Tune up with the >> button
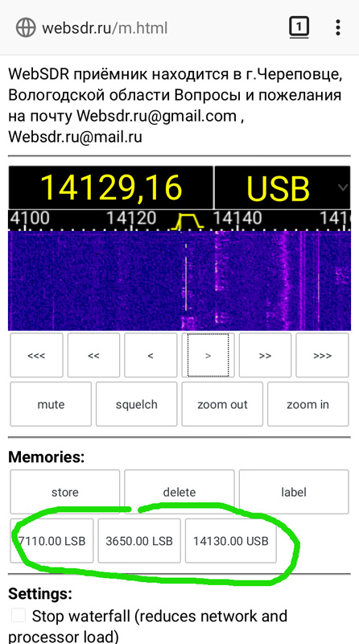This screenshot has height=644, width=359. [265, 355]
